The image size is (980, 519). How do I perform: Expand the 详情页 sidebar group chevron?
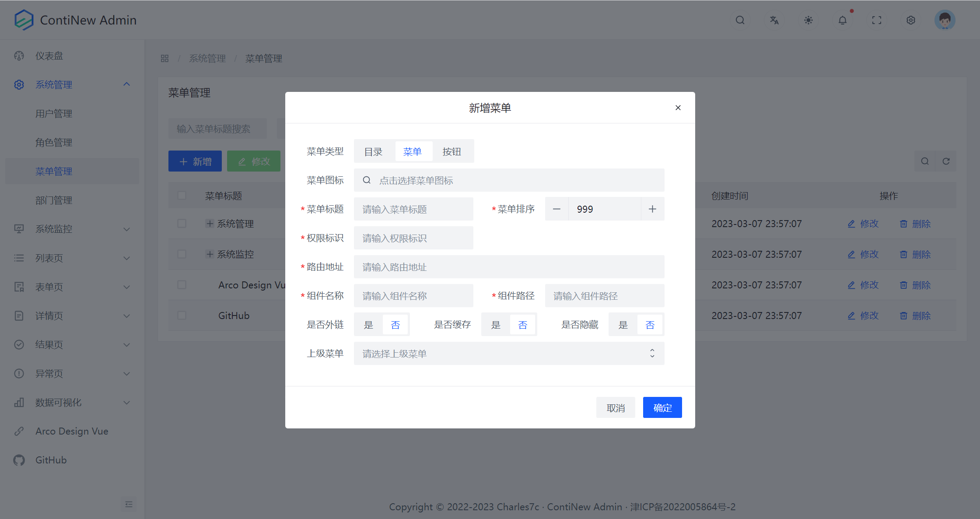coord(127,316)
